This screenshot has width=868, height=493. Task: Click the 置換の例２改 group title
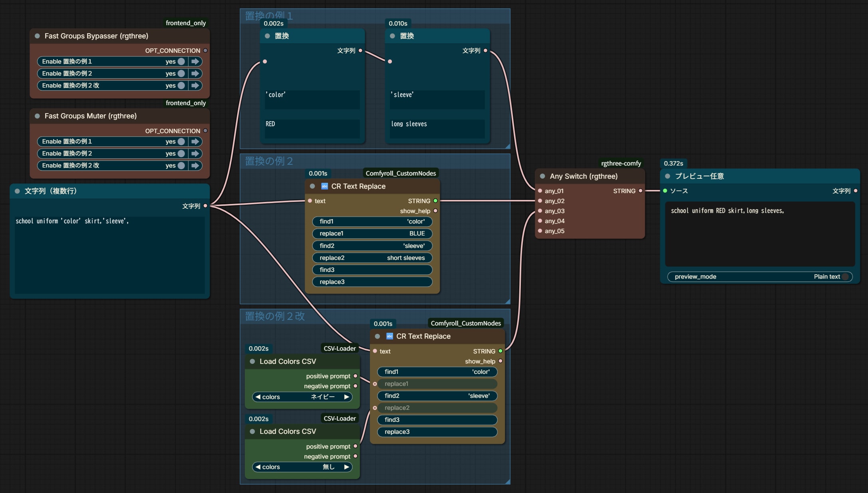tap(275, 316)
